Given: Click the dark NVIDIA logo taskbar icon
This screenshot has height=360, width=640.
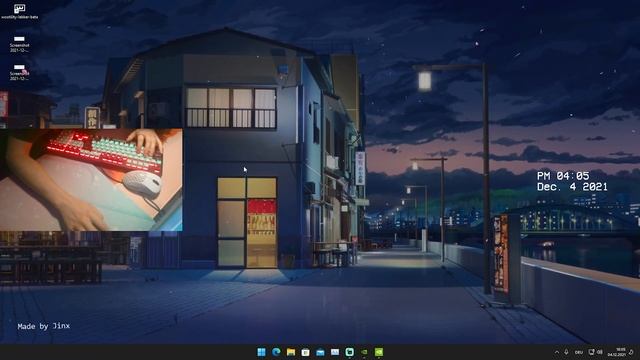Looking at the screenshot, I should point(364,352).
